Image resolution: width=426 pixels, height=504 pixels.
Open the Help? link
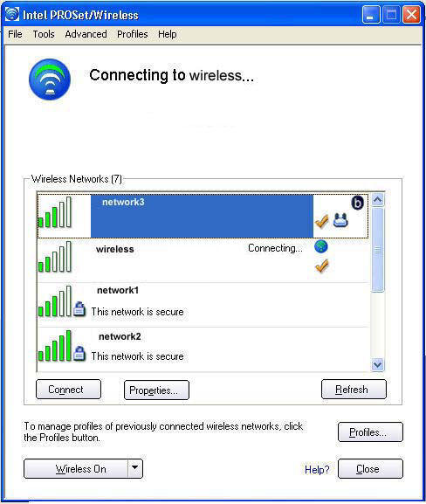[317, 470]
